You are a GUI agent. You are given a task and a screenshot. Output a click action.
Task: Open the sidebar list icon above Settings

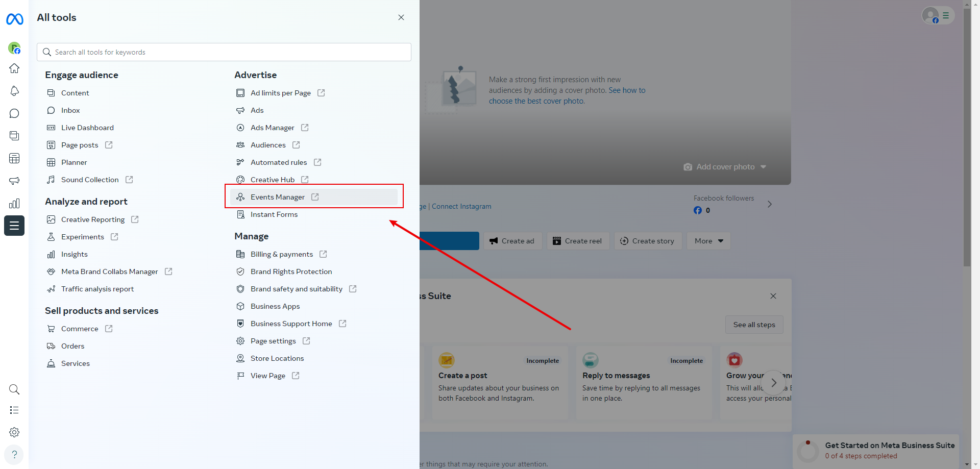point(14,410)
